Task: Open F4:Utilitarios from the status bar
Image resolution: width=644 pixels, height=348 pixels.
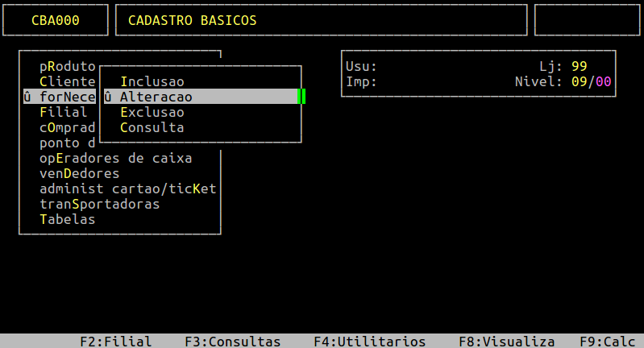Action: click(x=370, y=341)
